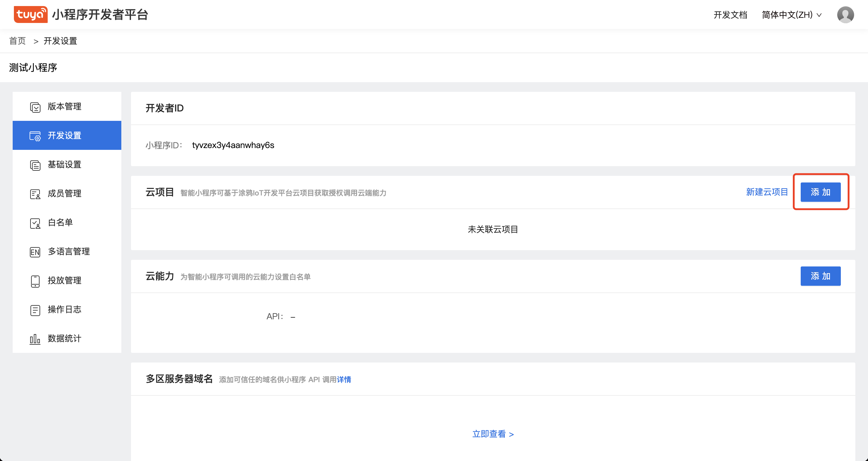868x461 pixels.
Task: Expand the 简体中文(ZH) language dropdown
Action: coord(792,15)
